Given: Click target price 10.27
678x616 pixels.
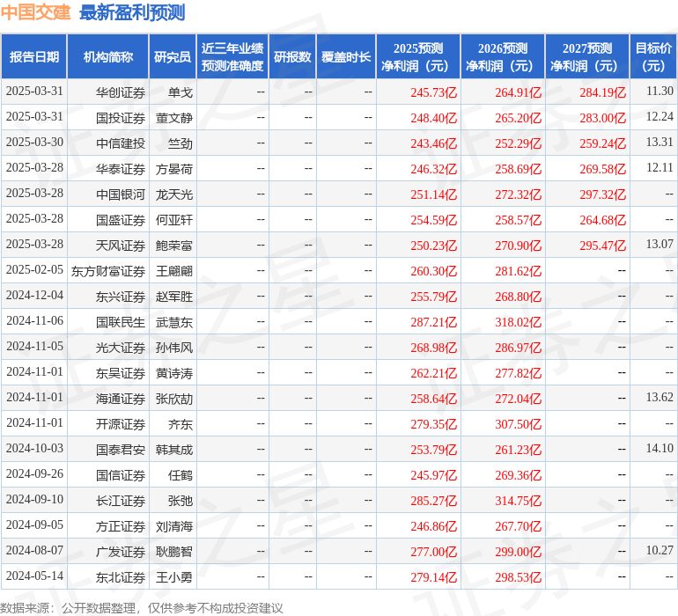Looking at the screenshot, I should click(x=660, y=550).
